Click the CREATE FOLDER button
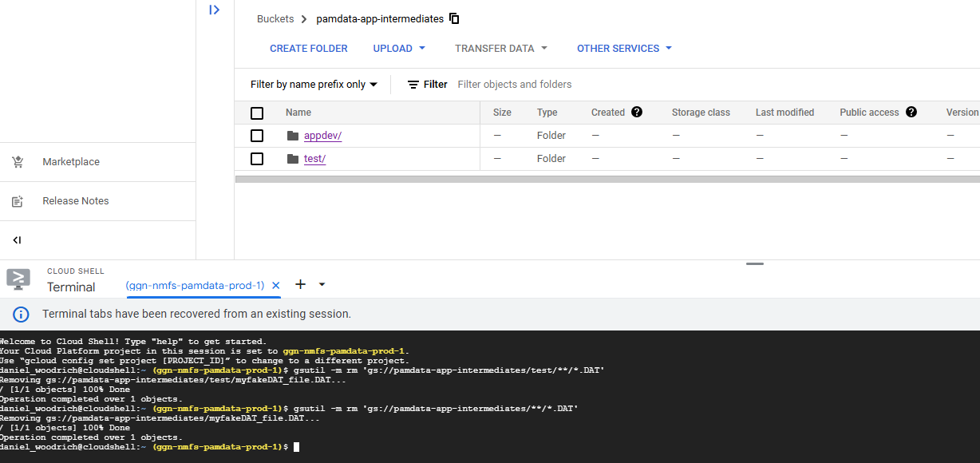This screenshot has width=980, height=463. 308,49
